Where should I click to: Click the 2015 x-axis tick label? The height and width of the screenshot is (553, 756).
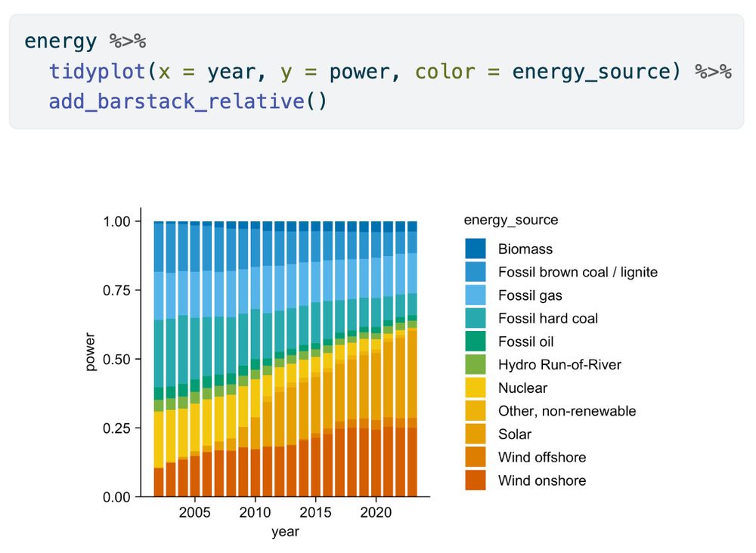315,512
